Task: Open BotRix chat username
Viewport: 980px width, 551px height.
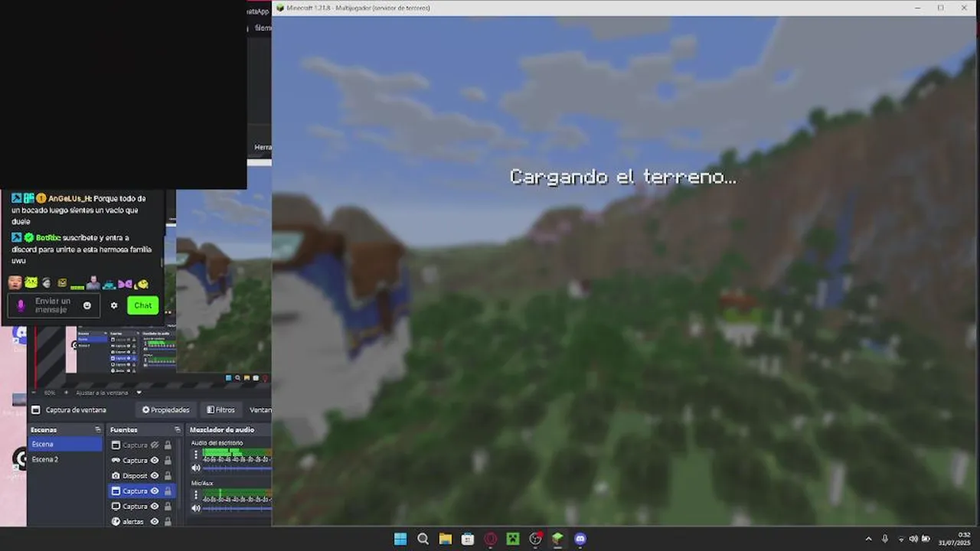Action: coord(47,237)
